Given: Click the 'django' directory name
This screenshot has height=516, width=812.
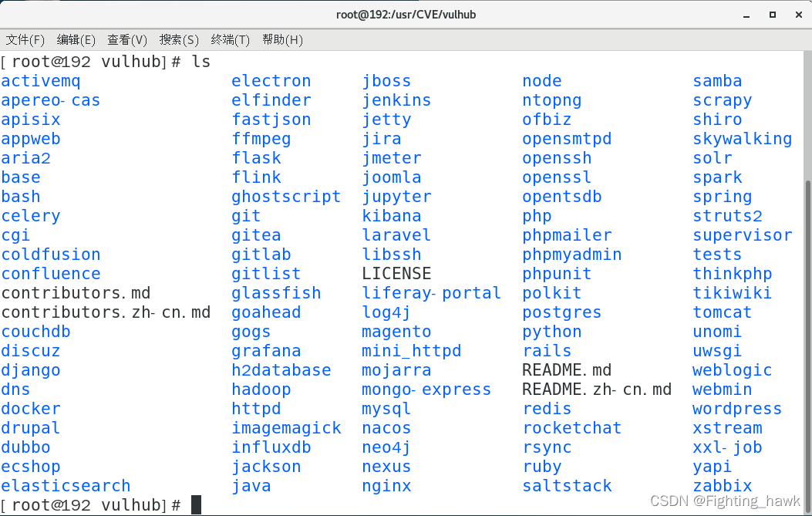Looking at the screenshot, I should [x=31, y=370].
